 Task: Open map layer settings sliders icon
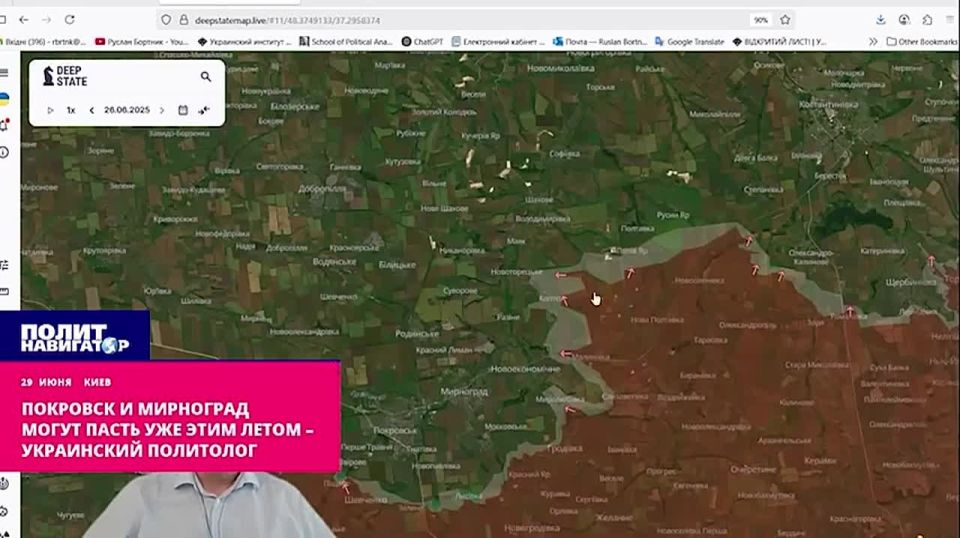(x=5, y=265)
